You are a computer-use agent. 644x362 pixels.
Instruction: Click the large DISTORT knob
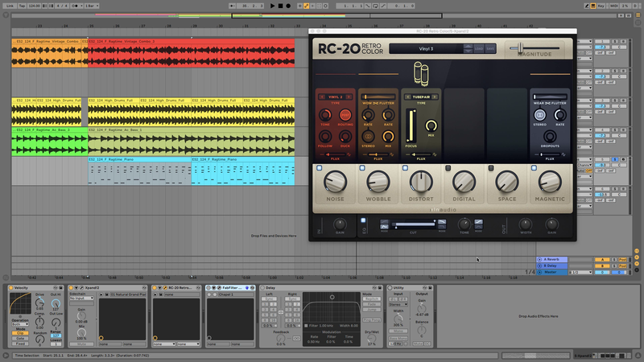point(421,182)
